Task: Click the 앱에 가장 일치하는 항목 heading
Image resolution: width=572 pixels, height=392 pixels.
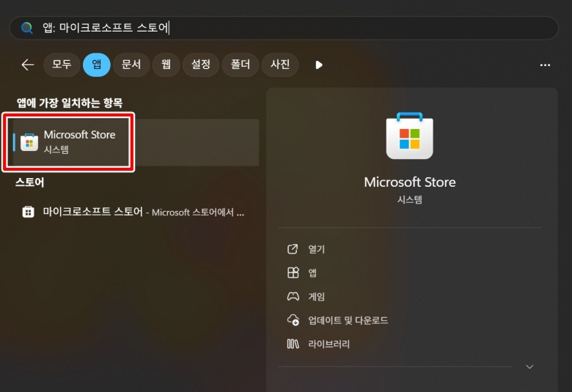Action: pos(70,103)
